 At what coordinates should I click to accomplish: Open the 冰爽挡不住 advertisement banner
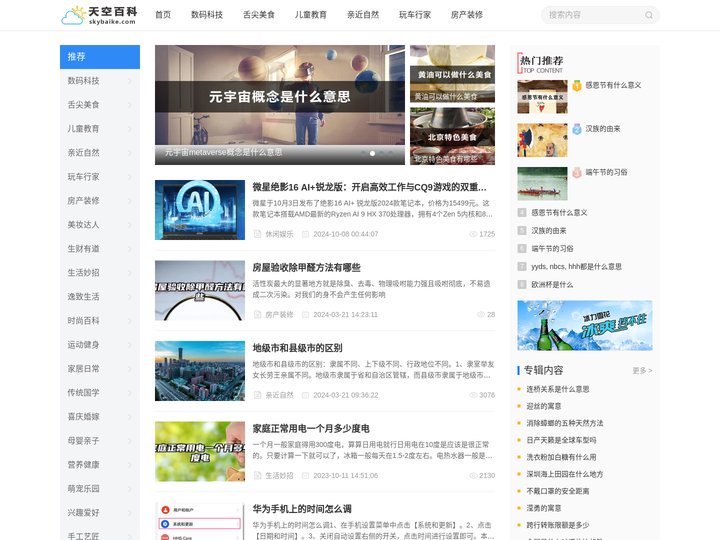[585, 326]
